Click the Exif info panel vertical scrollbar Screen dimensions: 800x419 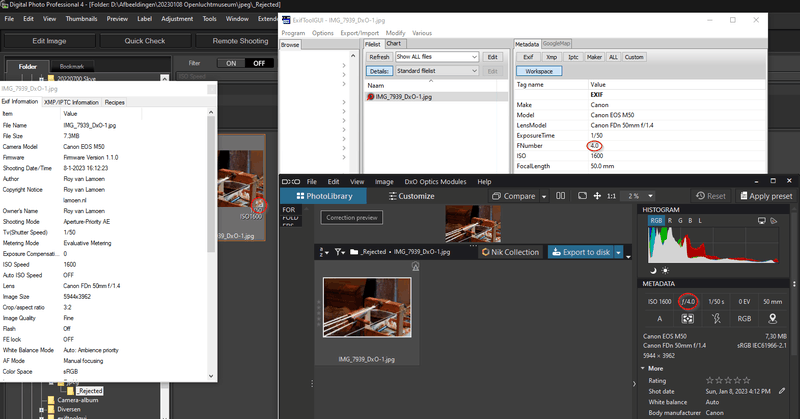[211, 184]
